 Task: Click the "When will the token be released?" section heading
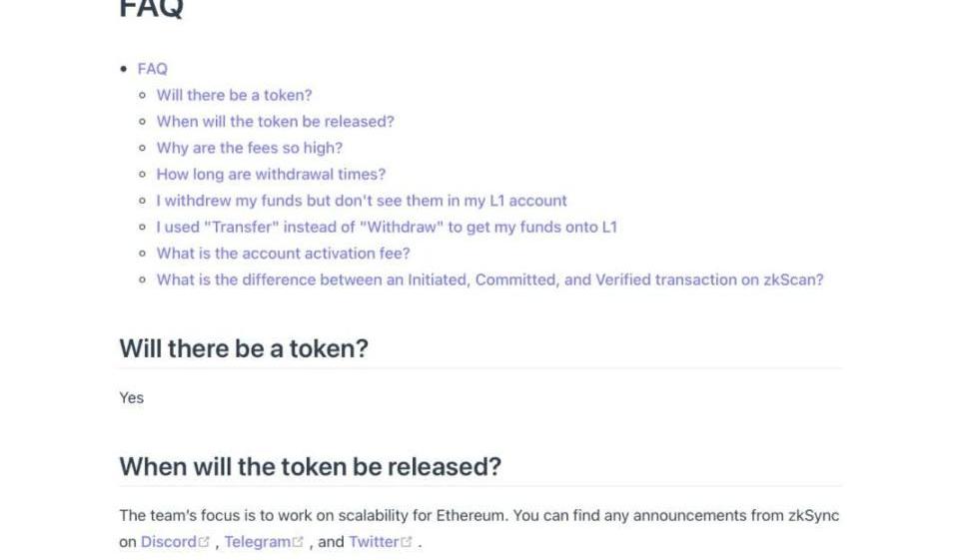[310, 466]
